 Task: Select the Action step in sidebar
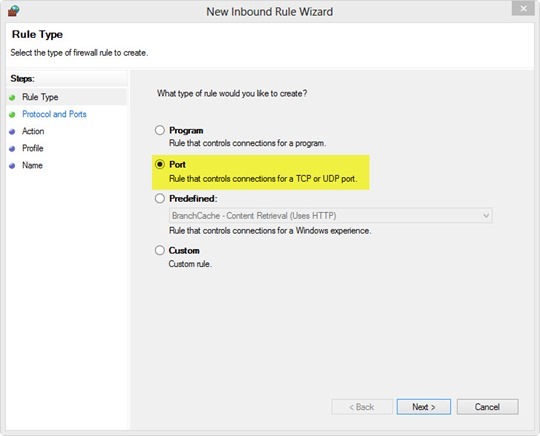point(33,131)
